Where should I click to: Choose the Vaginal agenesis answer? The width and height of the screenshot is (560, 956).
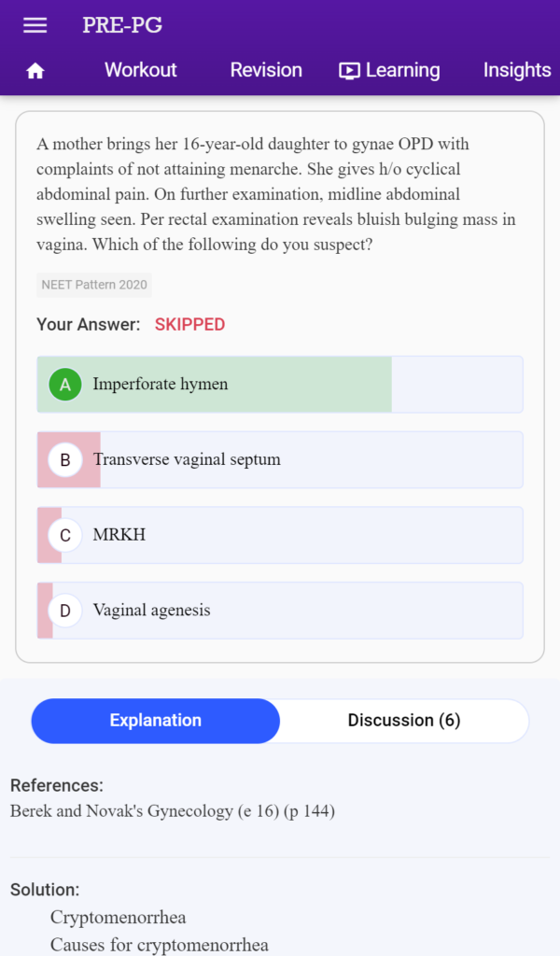pyautogui.click(x=280, y=611)
